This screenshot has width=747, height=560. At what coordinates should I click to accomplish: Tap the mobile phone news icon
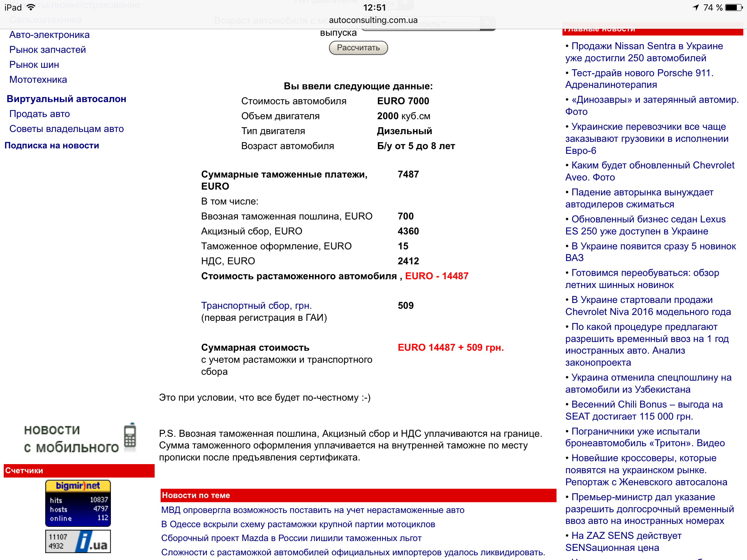click(130, 436)
